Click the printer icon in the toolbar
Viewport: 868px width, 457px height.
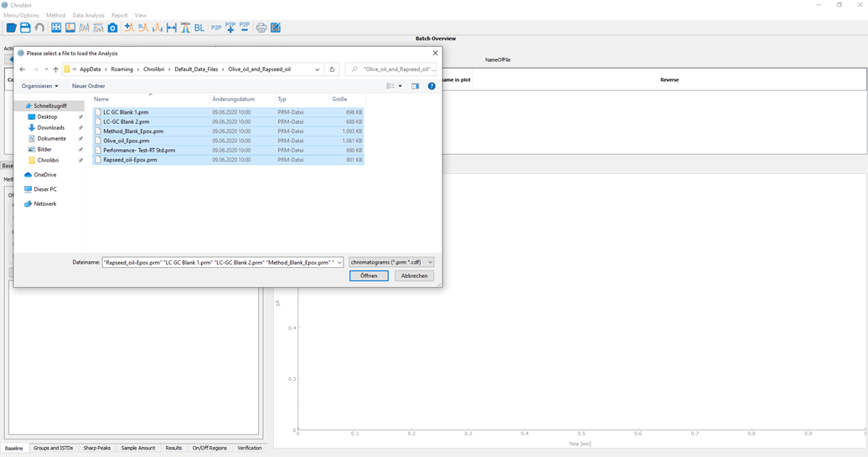(261, 27)
